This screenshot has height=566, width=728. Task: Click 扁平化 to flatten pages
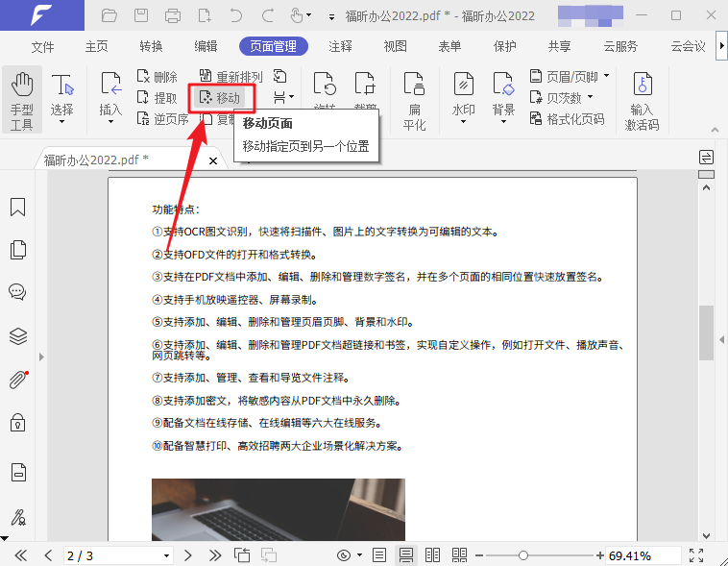[414, 100]
